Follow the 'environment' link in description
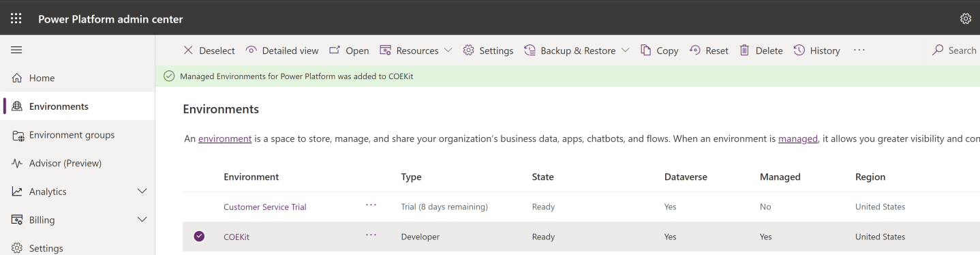The width and height of the screenshot is (980, 255). pos(225,138)
